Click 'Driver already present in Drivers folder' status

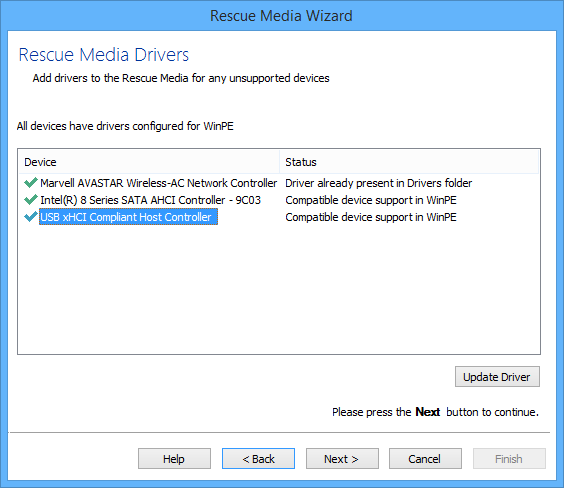pyautogui.click(x=378, y=183)
